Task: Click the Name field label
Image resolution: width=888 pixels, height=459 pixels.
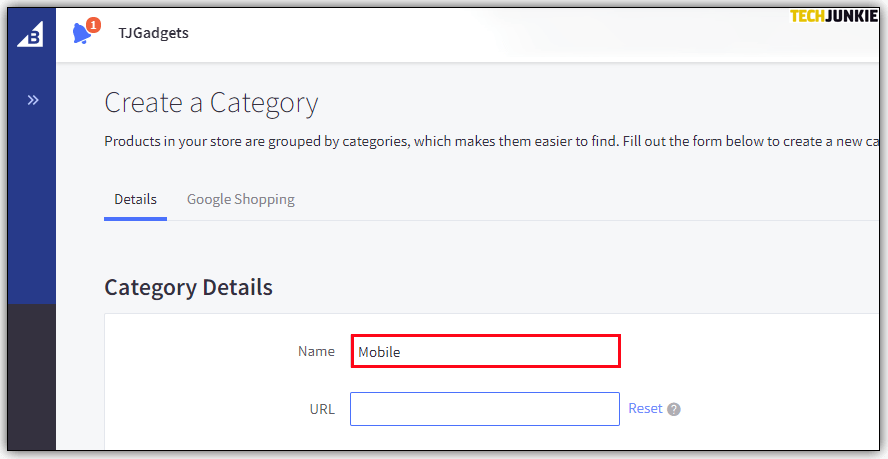Action: pyautogui.click(x=316, y=351)
